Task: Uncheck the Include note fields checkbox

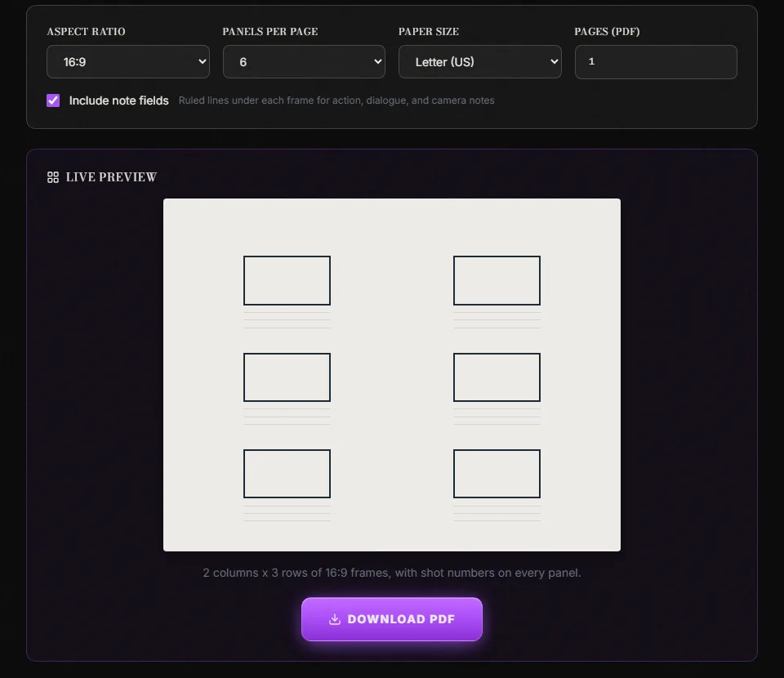Action: pos(53,100)
